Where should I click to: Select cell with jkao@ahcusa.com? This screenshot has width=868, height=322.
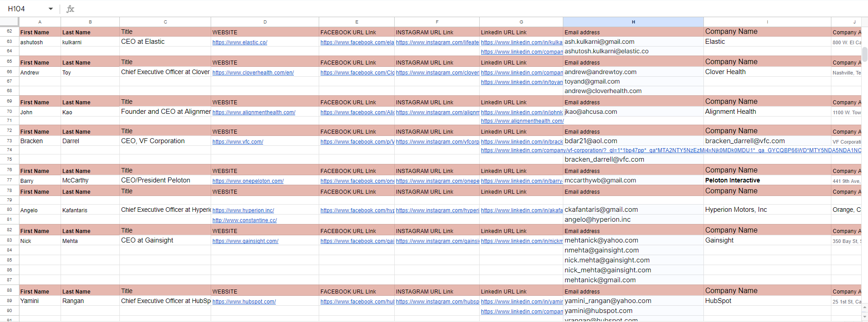633,112
